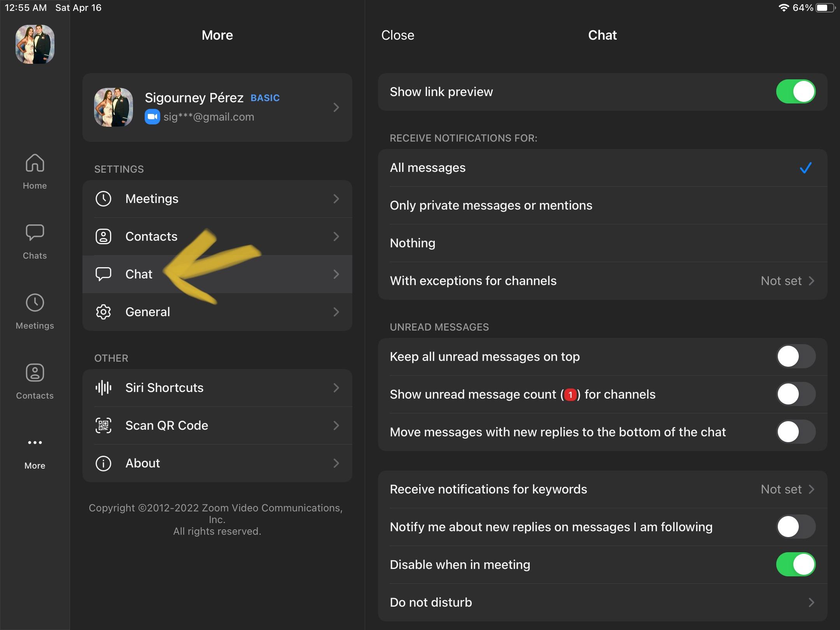Open With exceptions for channels chevron

tap(811, 281)
